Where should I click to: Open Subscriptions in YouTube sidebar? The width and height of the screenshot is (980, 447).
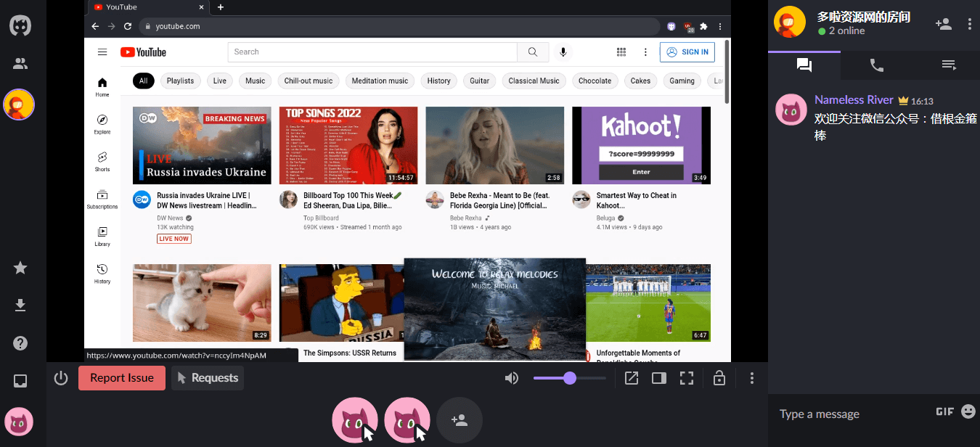pyautogui.click(x=102, y=199)
